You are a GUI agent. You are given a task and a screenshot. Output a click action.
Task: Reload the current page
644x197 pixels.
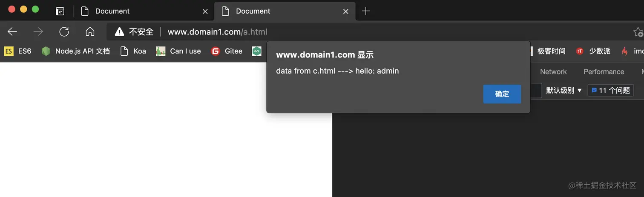coord(64,31)
